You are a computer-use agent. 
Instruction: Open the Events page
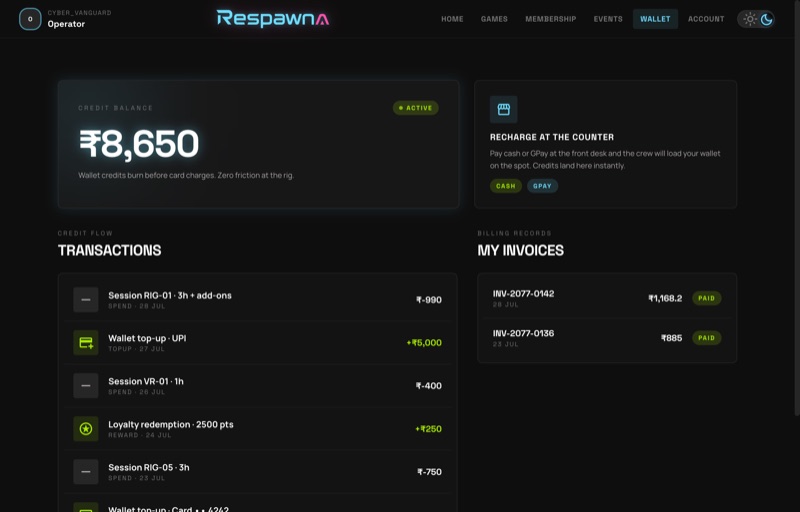[x=608, y=19]
